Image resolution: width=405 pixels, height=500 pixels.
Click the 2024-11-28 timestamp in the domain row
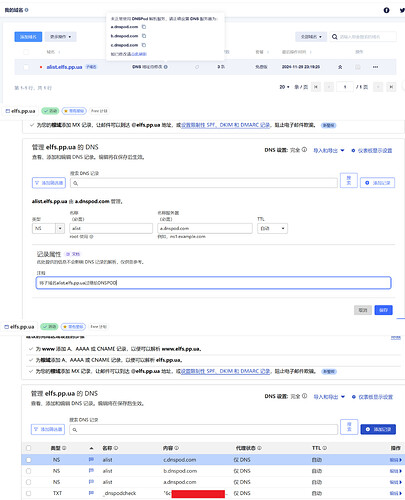(301, 67)
